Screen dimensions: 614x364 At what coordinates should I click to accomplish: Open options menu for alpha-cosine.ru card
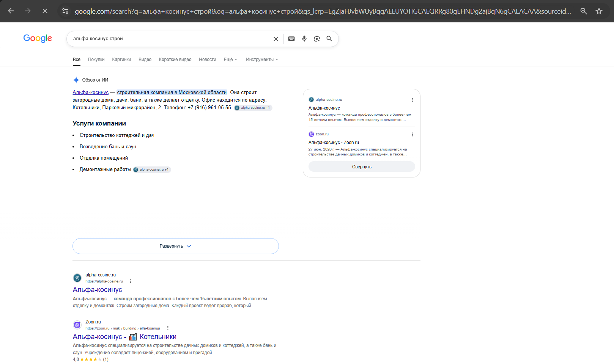click(412, 100)
